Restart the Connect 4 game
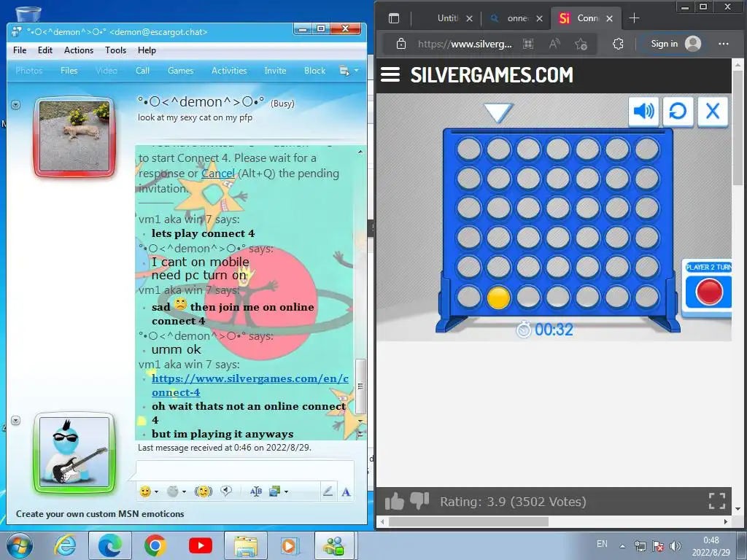 pos(678,112)
